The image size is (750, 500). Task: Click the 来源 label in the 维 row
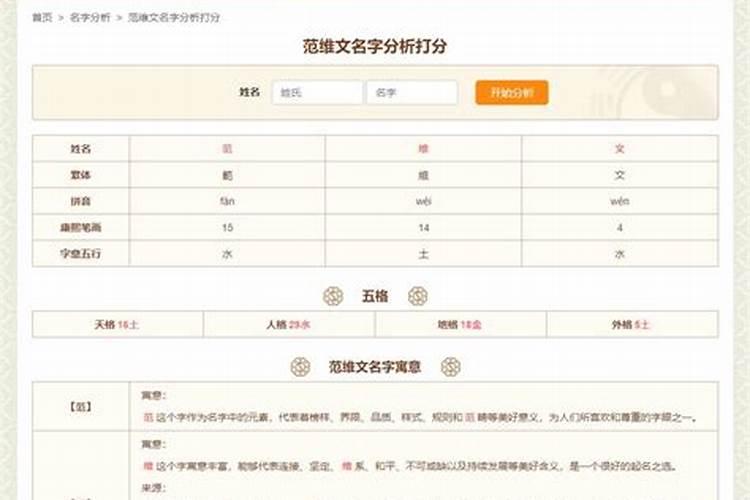tap(154, 488)
